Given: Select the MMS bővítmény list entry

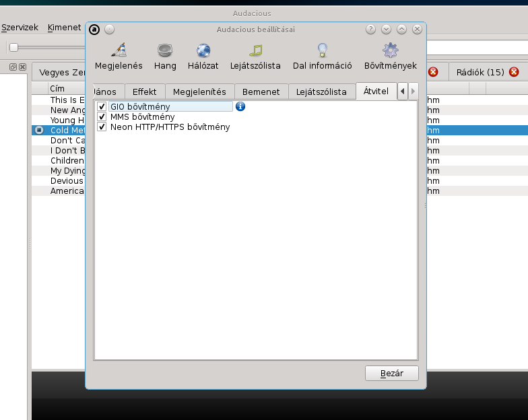Looking at the screenshot, I should pos(143,117).
